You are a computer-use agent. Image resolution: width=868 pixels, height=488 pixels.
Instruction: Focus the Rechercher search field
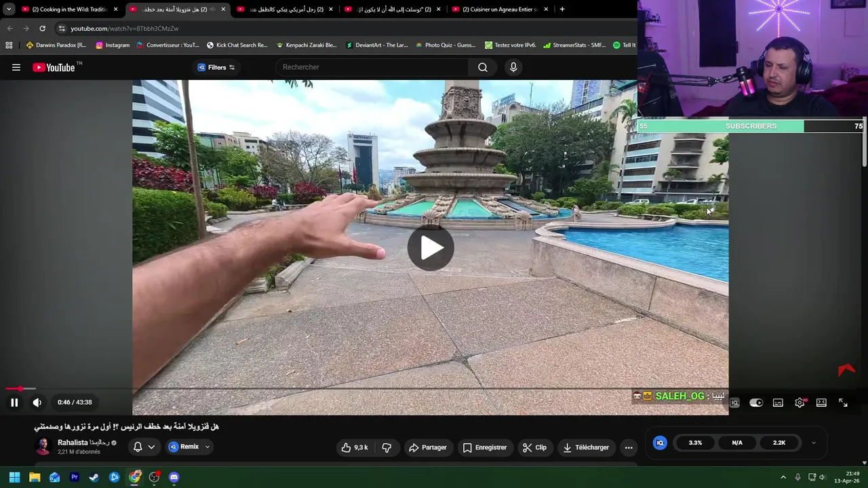[x=372, y=67]
